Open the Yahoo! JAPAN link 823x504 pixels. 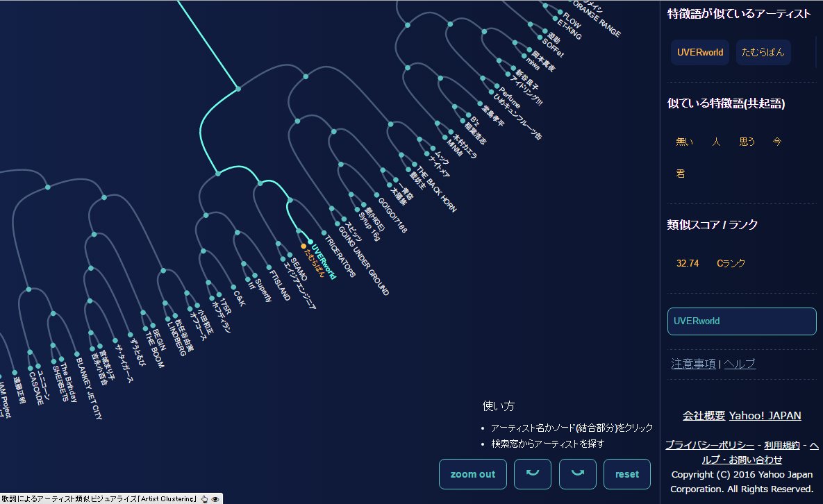(x=765, y=415)
